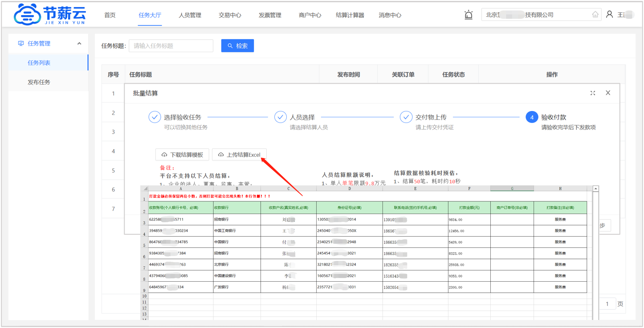644x328 pixels.
Task: Click the Excel preview scrollbar up arrow
Action: [595, 188]
